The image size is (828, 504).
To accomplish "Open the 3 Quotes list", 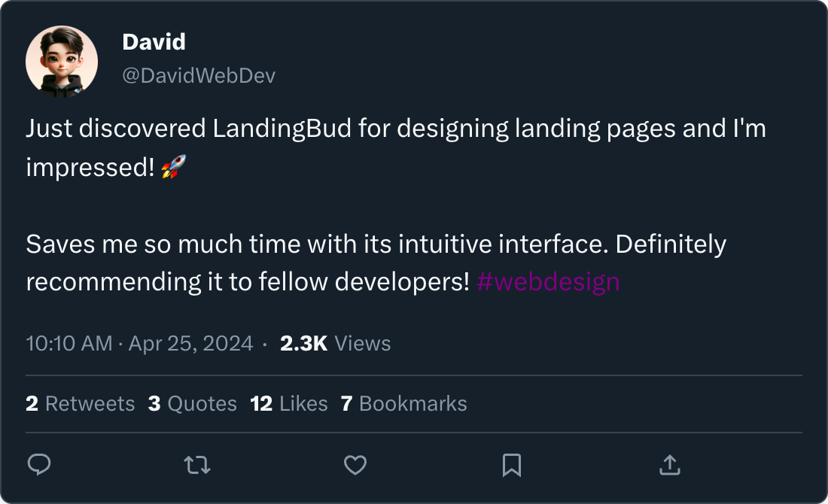I will point(192,404).
